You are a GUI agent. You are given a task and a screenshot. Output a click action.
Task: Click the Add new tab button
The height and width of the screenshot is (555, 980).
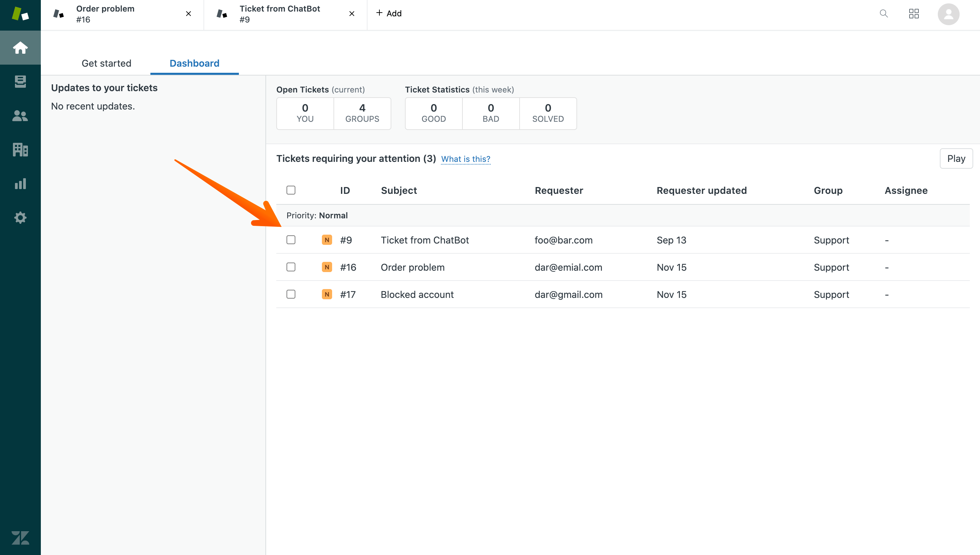click(389, 13)
